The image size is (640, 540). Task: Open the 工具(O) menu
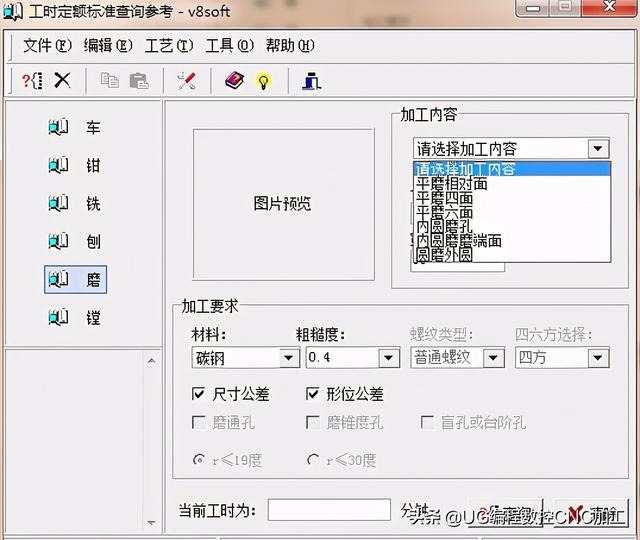(229, 45)
